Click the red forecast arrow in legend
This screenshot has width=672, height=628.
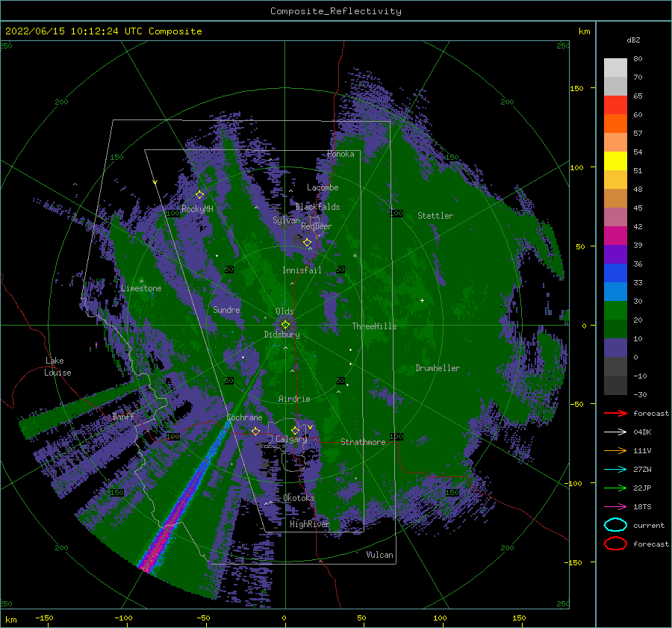pos(615,413)
